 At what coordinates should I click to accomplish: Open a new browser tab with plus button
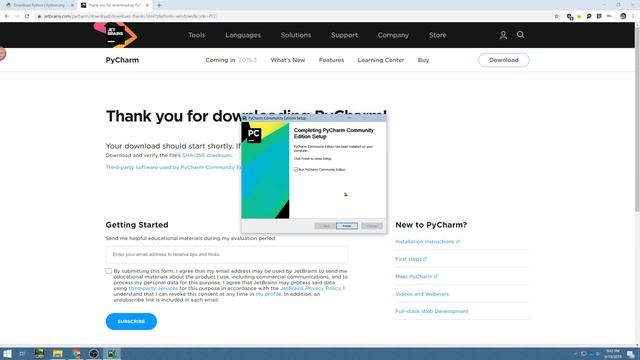click(159, 5)
